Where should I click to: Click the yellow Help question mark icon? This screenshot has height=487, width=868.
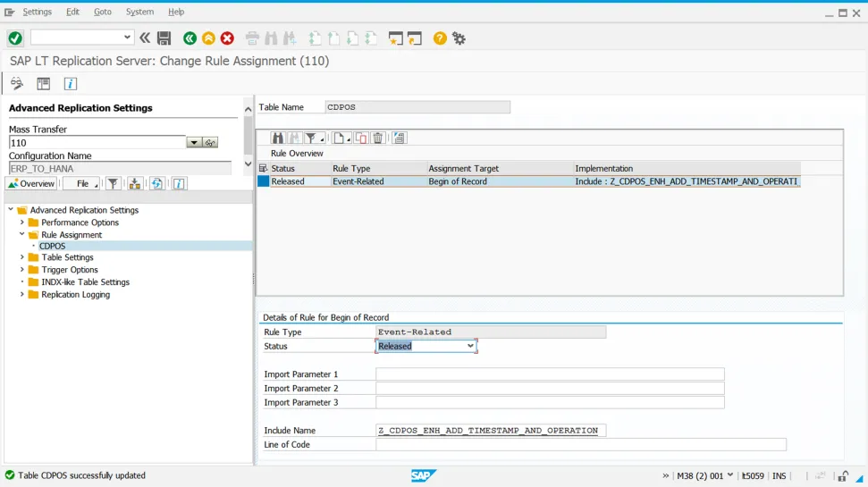pyautogui.click(x=440, y=38)
